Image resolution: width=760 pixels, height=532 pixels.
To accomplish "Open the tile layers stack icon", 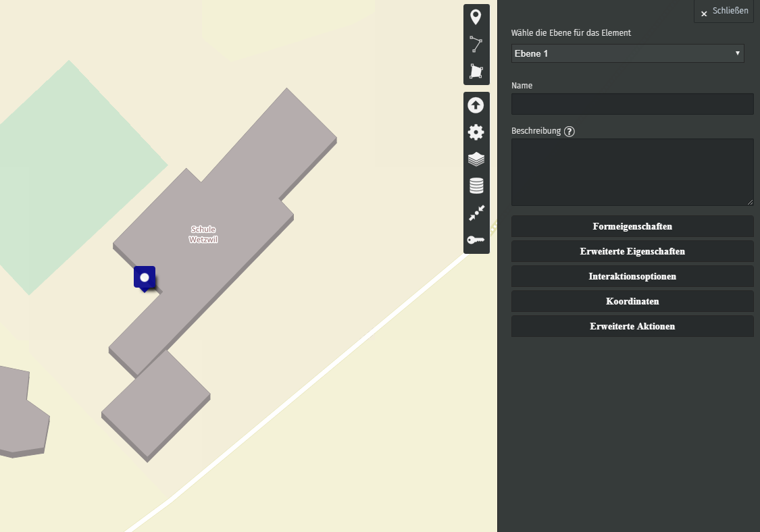I will (476, 159).
